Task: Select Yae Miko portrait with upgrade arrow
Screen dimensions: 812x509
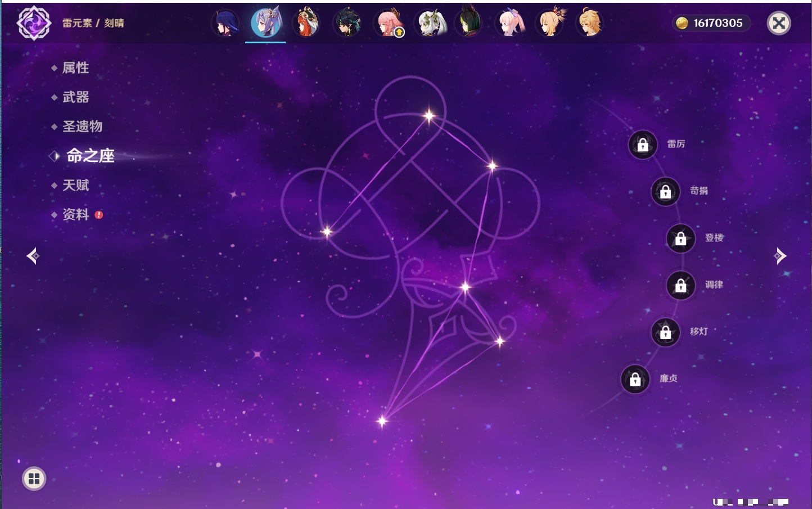Action: pos(389,23)
